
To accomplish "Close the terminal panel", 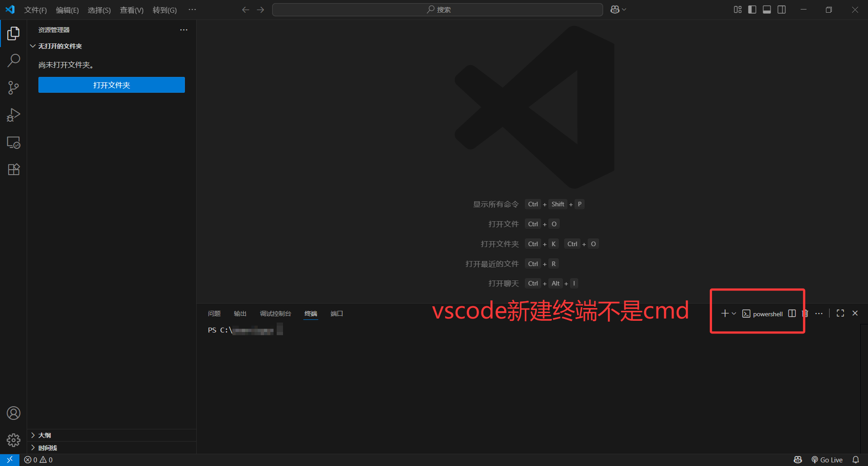I will [x=855, y=313].
